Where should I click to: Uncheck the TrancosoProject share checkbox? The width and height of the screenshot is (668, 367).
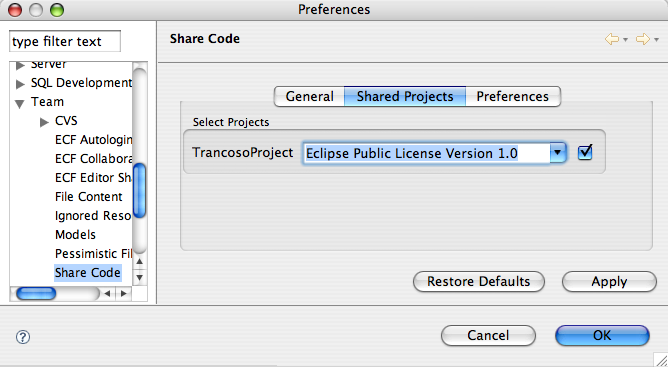[x=585, y=153]
